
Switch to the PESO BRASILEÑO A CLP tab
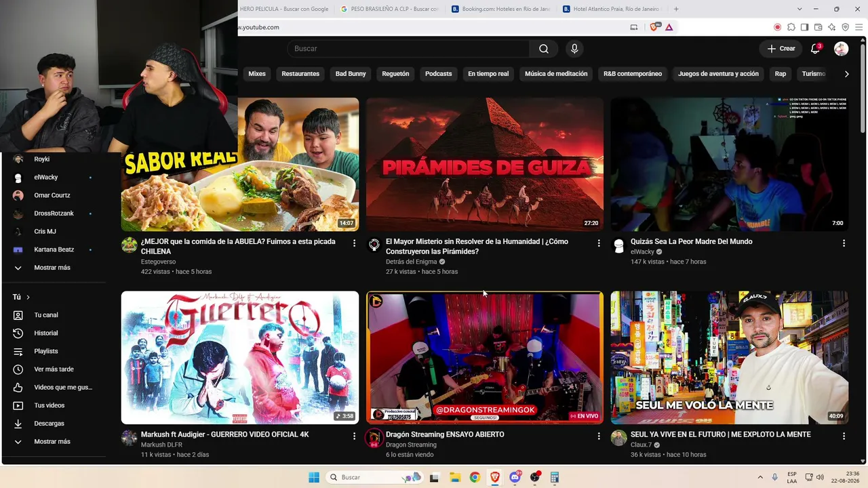(391, 9)
